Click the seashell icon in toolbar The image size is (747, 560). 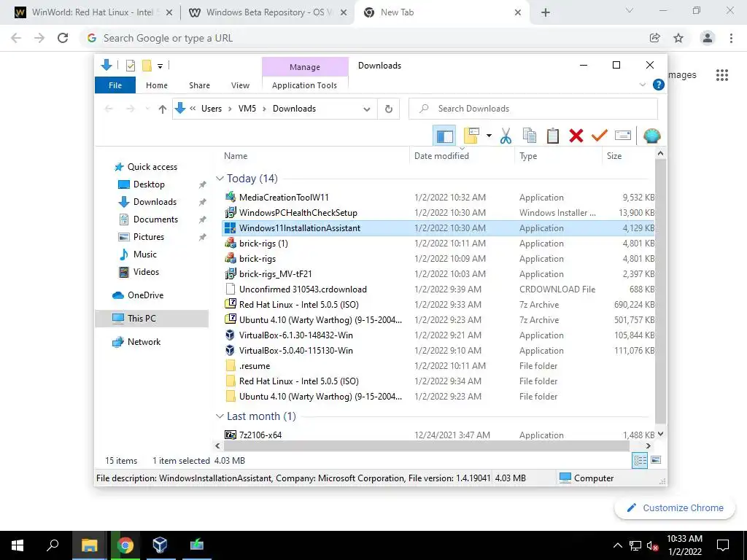coord(651,136)
